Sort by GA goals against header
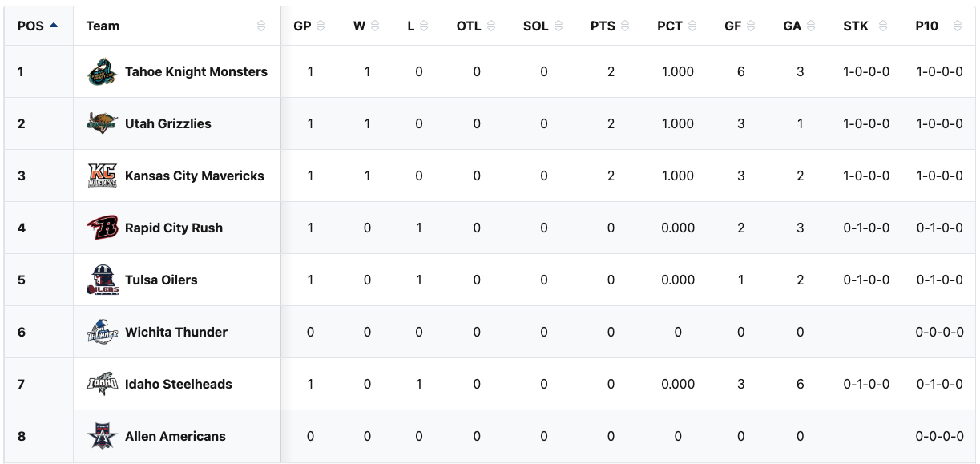This screenshot has width=980, height=464. [x=798, y=26]
